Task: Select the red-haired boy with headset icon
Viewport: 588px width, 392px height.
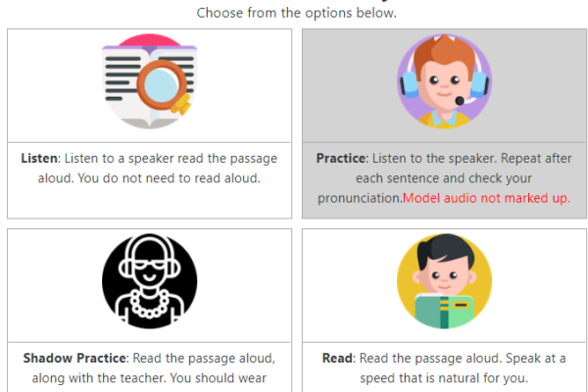Action: click(444, 81)
